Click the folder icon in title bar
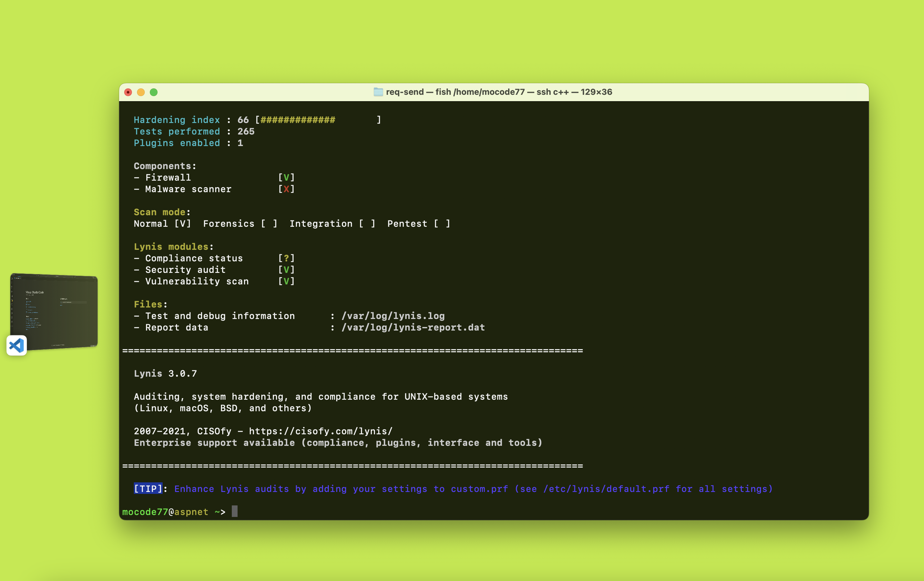 pos(378,92)
